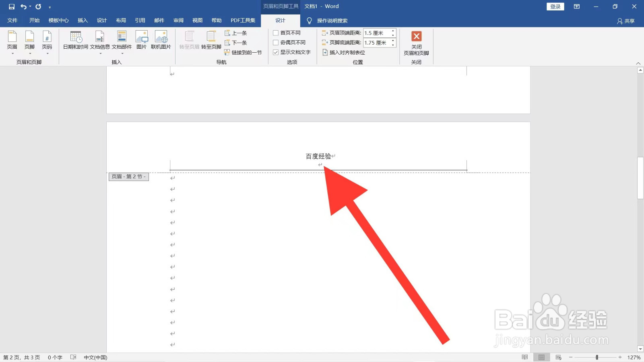The height and width of the screenshot is (362, 644).
Task: Click the 页眉顶端距离 value field
Action: 377,33
